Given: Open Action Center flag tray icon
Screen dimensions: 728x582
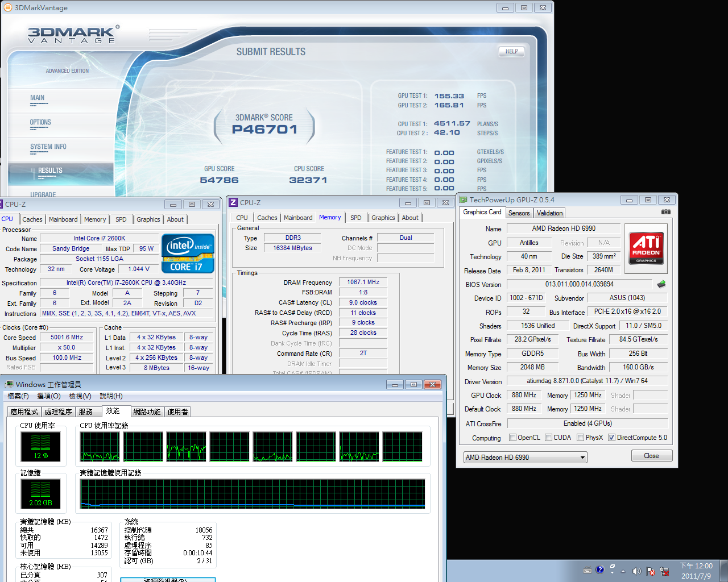Looking at the screenshot, I should (x=650, y=571).
